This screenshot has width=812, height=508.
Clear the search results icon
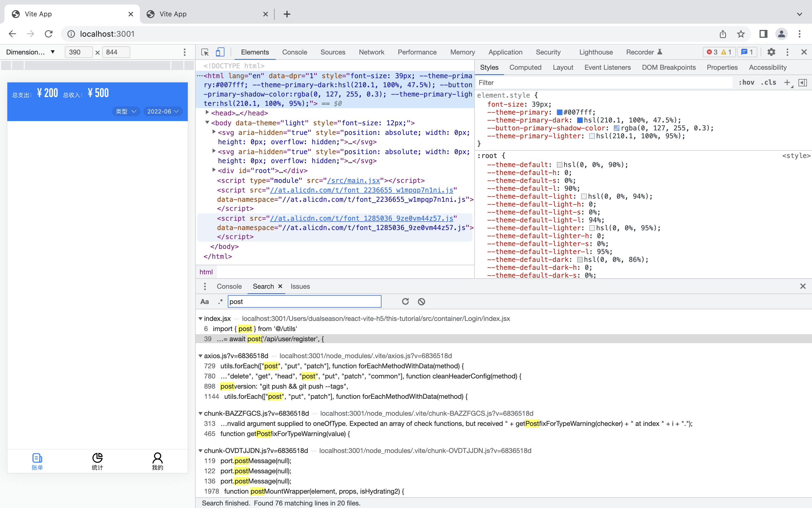tap(422, 301)
